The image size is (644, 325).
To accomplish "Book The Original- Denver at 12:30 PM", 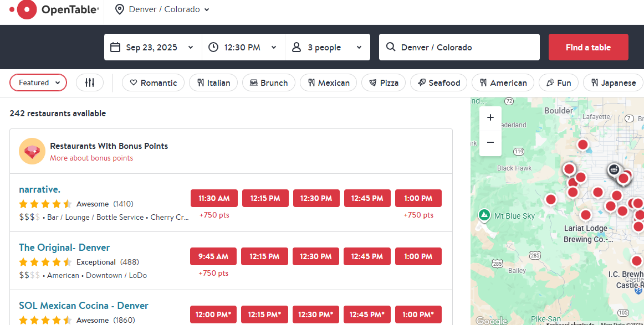I will [316, 256].
